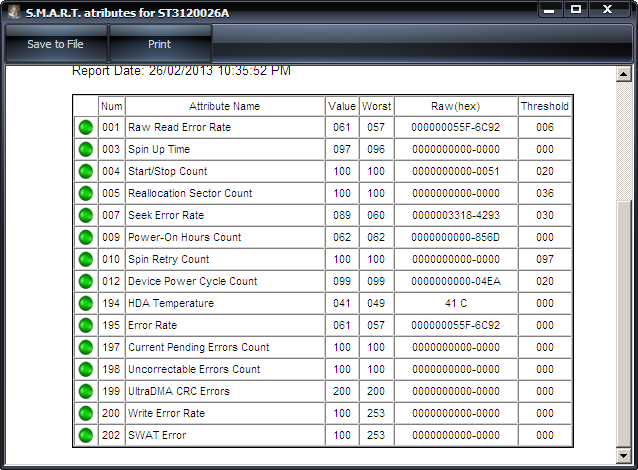This screenshot has width=638, height=470.
Task: Click green status icon for Uncorrectable Errors Count
Action: pyautogui.click(x=86, y=369)
